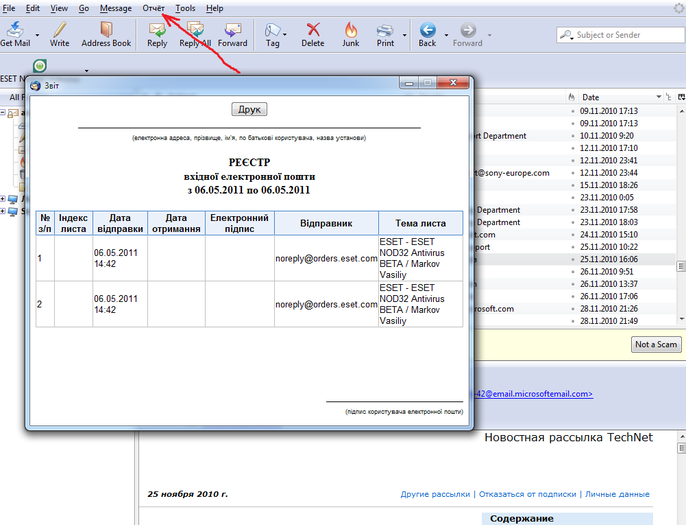Click the message body scrollbar thumb
The height and width of the screenshot is (525, 686).
point(681,448)
